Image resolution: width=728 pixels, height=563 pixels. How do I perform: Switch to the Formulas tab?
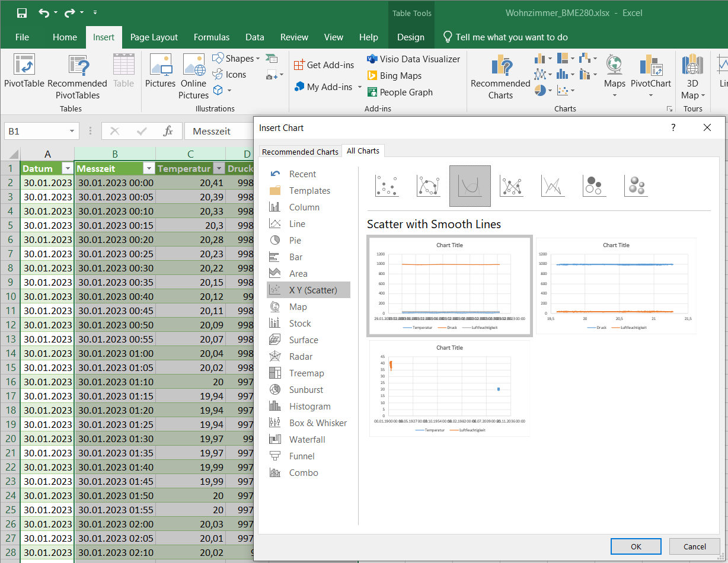point(212,37)
